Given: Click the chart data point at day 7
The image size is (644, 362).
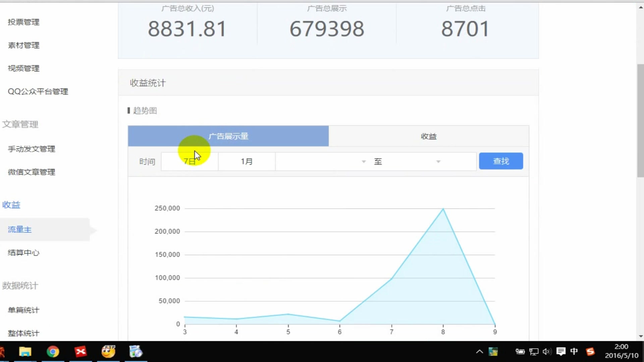Looking at the screenshot, I should [391, 278].
